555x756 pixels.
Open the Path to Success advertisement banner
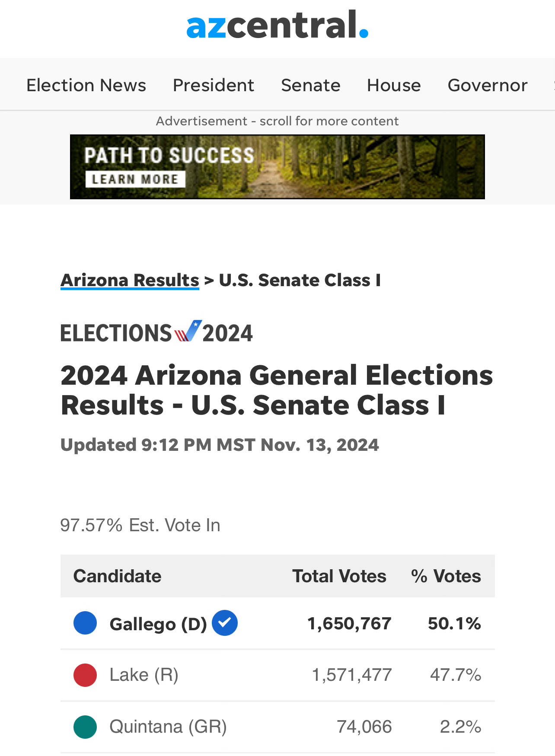(x=277, y=167)
